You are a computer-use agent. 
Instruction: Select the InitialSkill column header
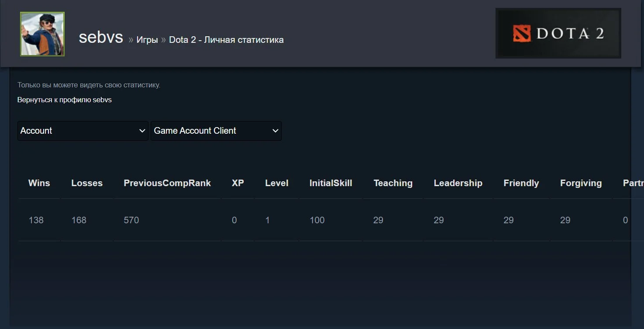pyautogui.click(x=331, y=183)
